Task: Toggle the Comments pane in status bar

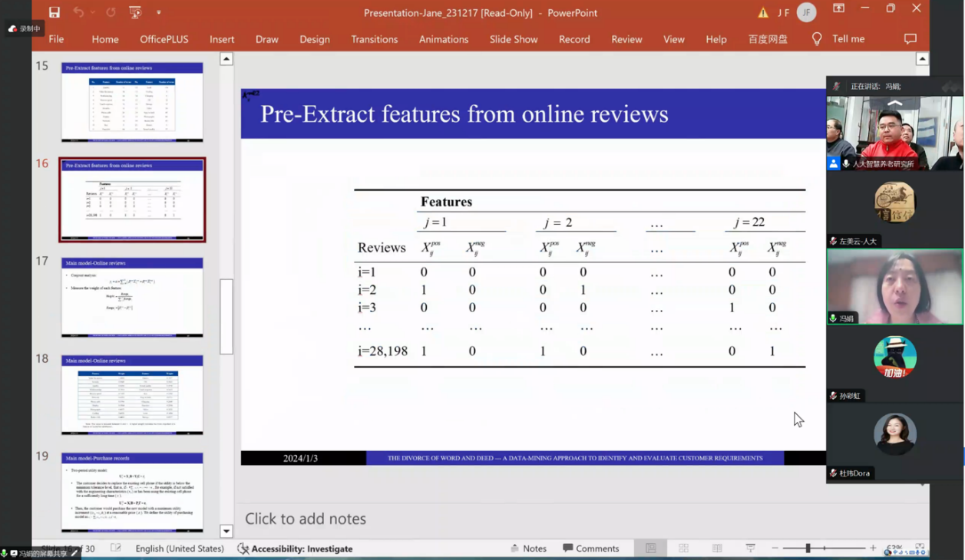Action: tap(590, 548)
